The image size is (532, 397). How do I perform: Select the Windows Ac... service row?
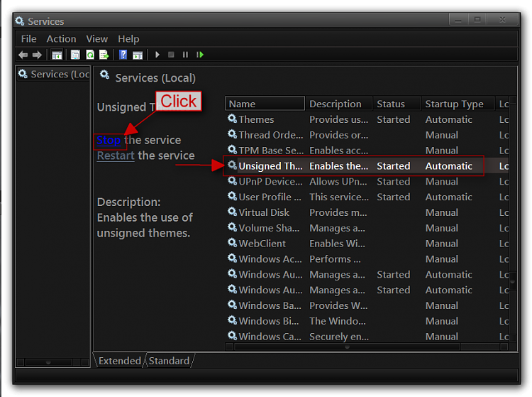pyautogui.click(x=367, y=259)
